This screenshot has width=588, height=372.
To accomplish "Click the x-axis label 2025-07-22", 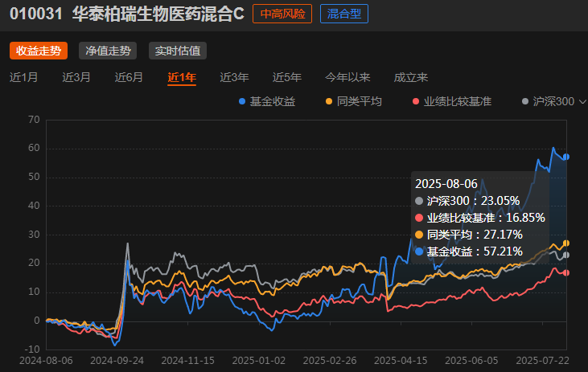I will pyautogui.click(x=543, y=361).
